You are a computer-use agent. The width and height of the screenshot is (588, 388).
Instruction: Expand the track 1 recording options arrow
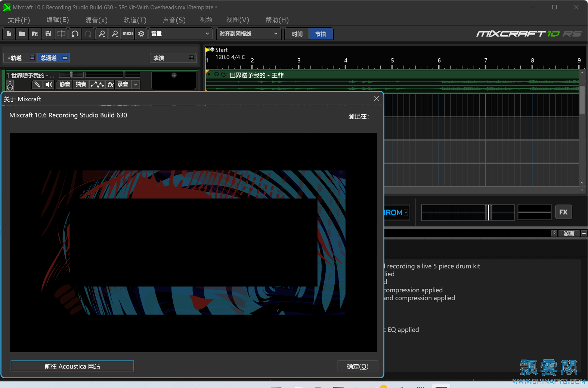pos(136,84)
